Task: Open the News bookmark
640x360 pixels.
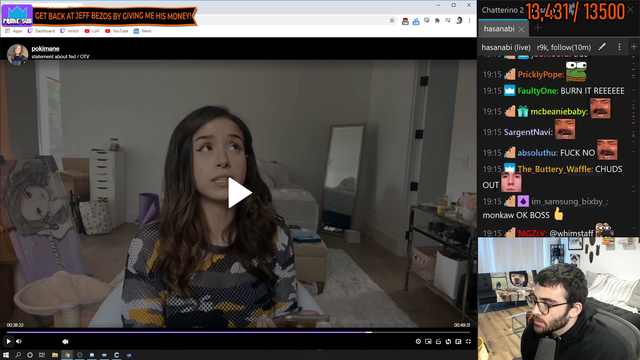Action: pyautogui.click(x=142, y=31)
